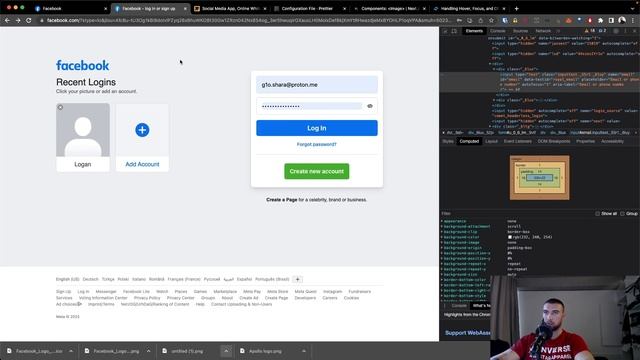Viewport: 640px width, 360px height.
Task: Open the untitled .png download item
Action: (188, 351)
